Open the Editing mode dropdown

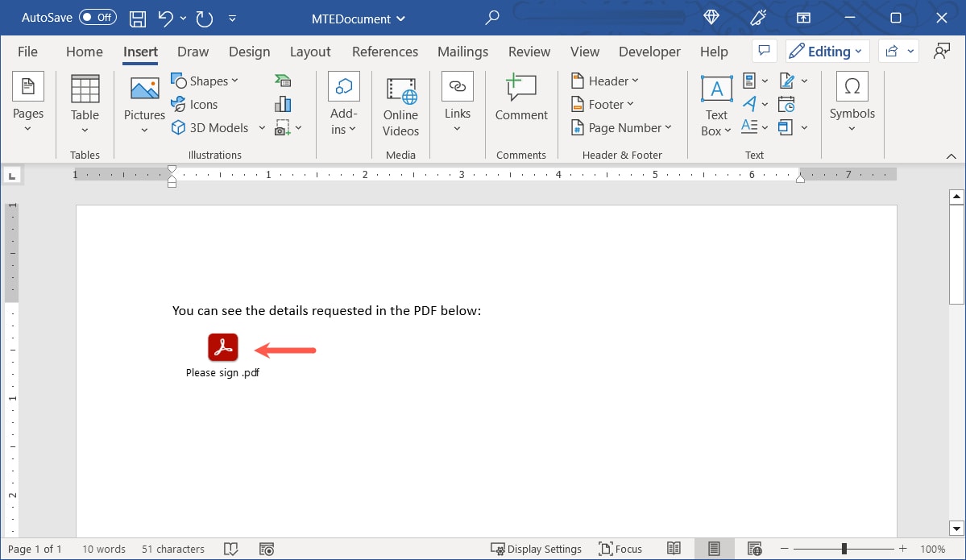827,51
